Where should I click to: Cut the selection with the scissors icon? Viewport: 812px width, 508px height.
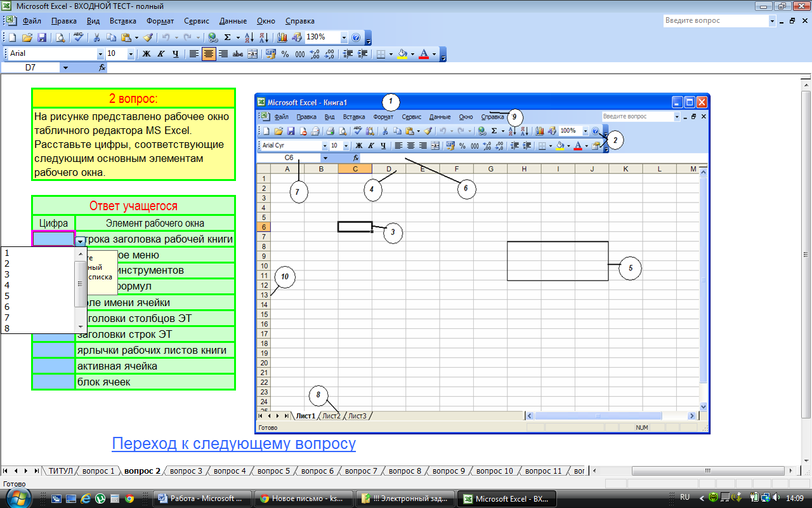[97, 37]
